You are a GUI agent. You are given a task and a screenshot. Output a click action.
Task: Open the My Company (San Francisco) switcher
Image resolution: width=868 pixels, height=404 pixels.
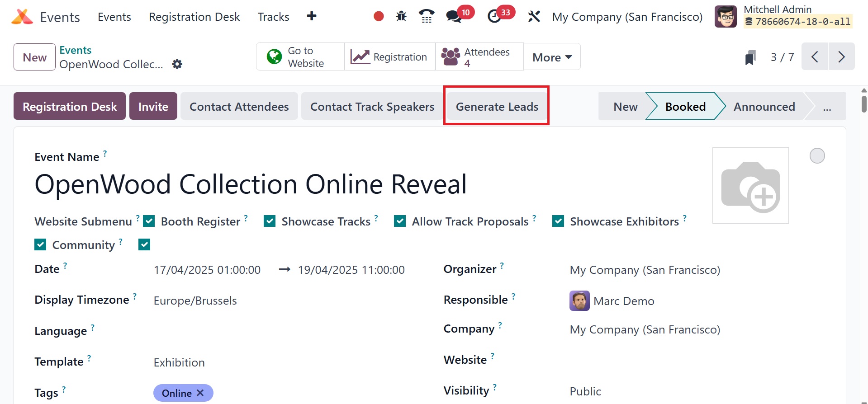[627, 17]
